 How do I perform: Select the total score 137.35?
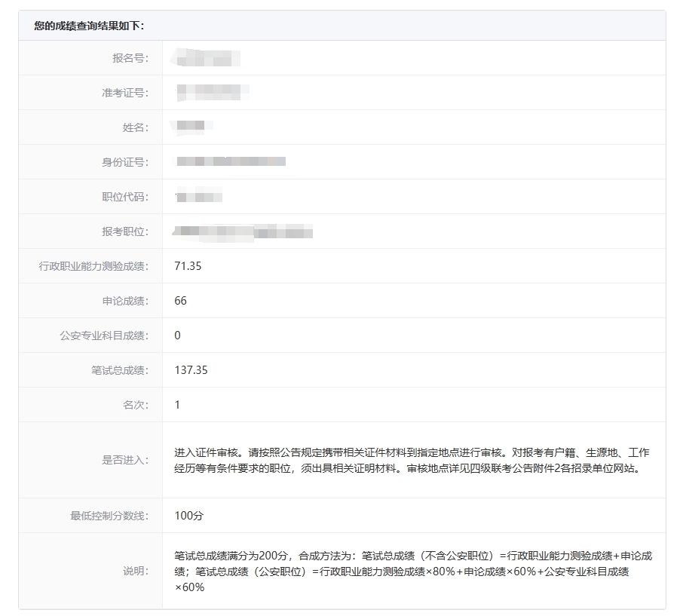[x=191, y=370]
